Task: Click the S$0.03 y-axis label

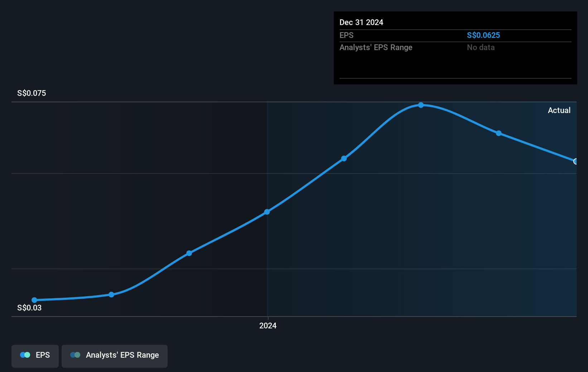Action: point(29,308)
